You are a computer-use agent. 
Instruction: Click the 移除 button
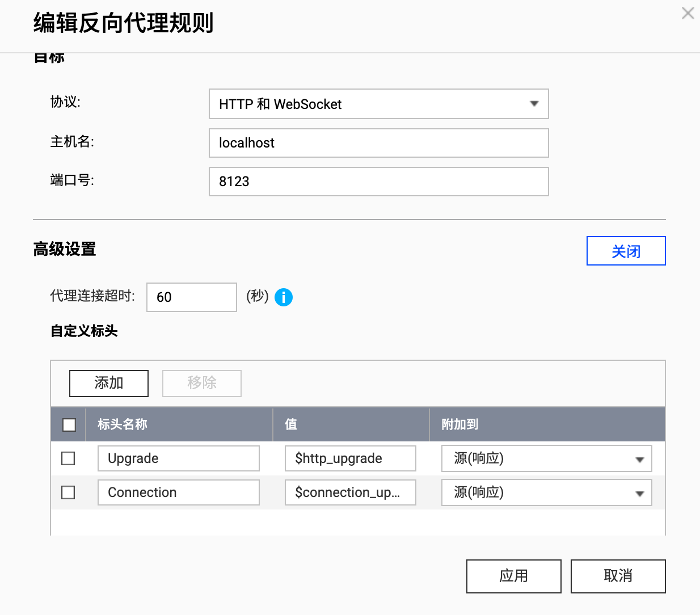point(202,383)
